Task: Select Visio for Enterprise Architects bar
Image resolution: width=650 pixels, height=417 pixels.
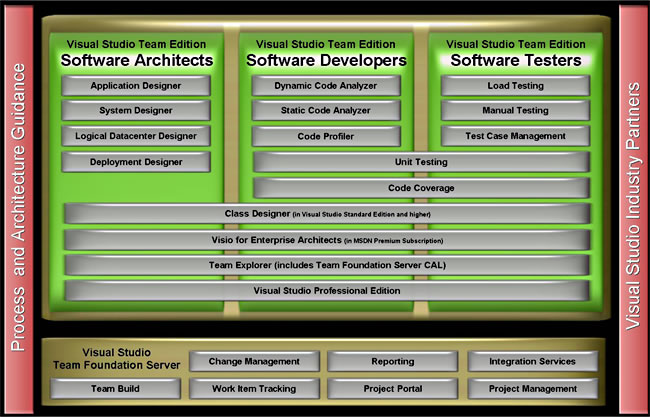Action: 327,240
